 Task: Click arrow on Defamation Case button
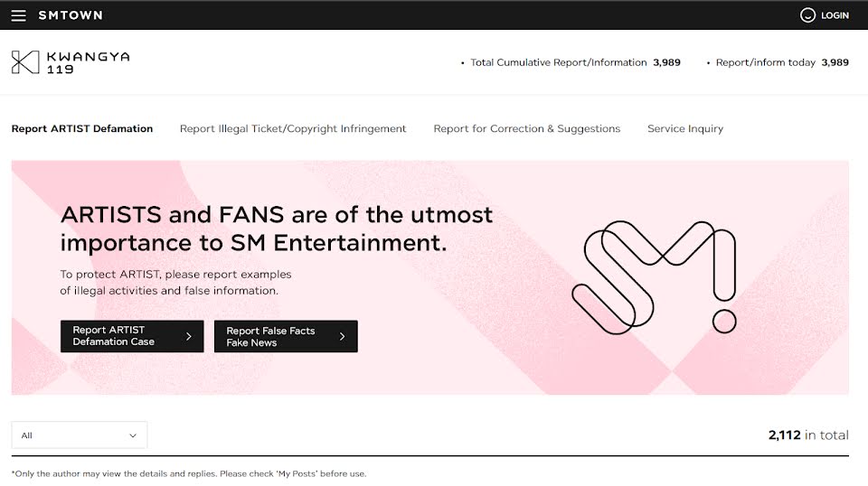coord(189,336)
